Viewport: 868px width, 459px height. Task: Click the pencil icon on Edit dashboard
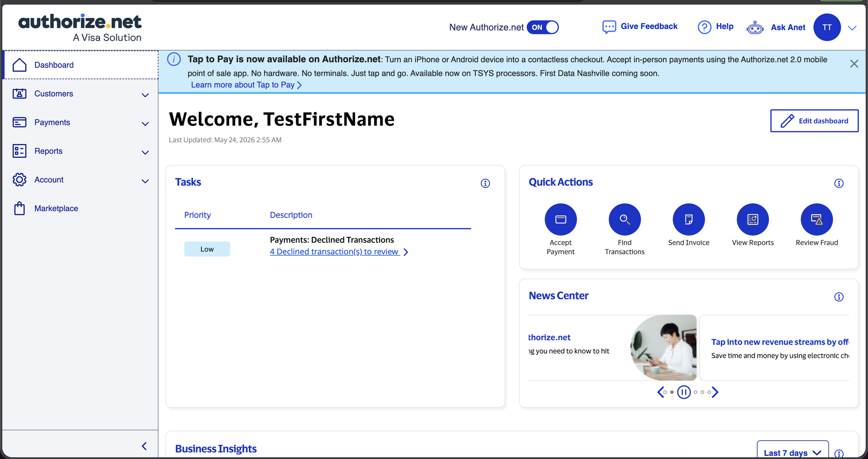787,121
